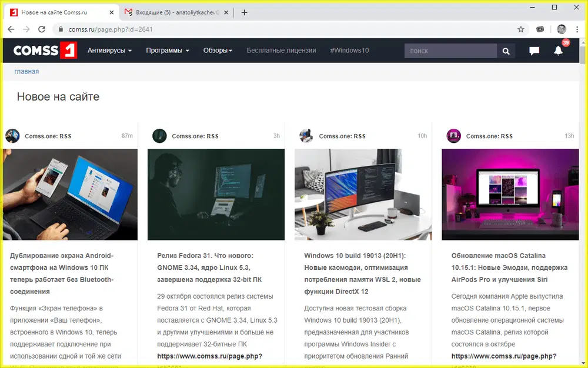
Task: Click the search magnifier icon
Action: [x=506, y=51]
